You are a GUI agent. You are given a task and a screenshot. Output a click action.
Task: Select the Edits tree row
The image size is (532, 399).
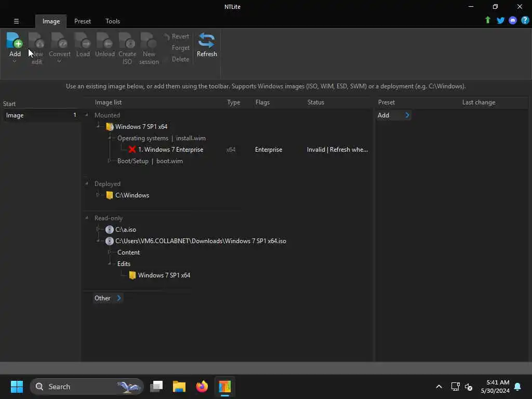point(124,263)
